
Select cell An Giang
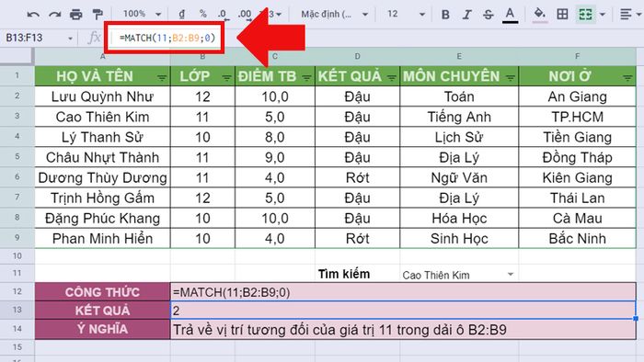tap(578, 96)
